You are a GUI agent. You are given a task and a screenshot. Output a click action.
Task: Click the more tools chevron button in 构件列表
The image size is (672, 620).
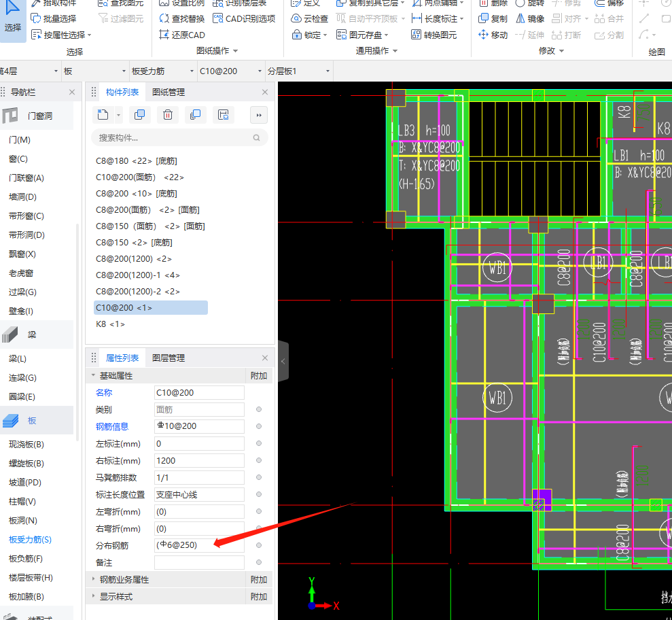259,115
